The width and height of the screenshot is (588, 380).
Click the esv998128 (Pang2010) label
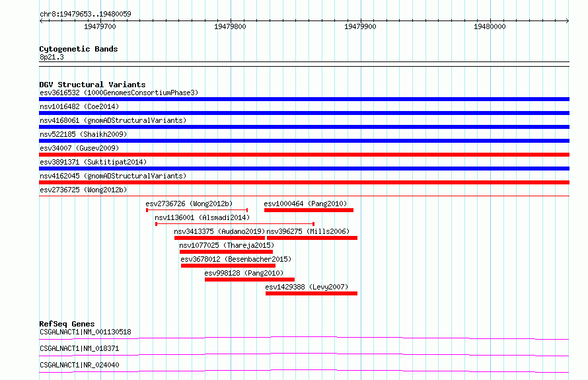(x=244, y=273)
